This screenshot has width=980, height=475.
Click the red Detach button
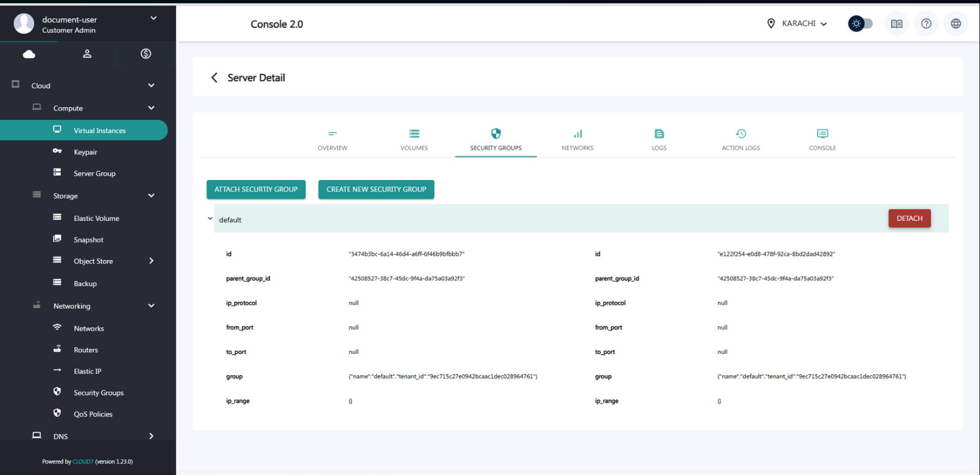909,219
